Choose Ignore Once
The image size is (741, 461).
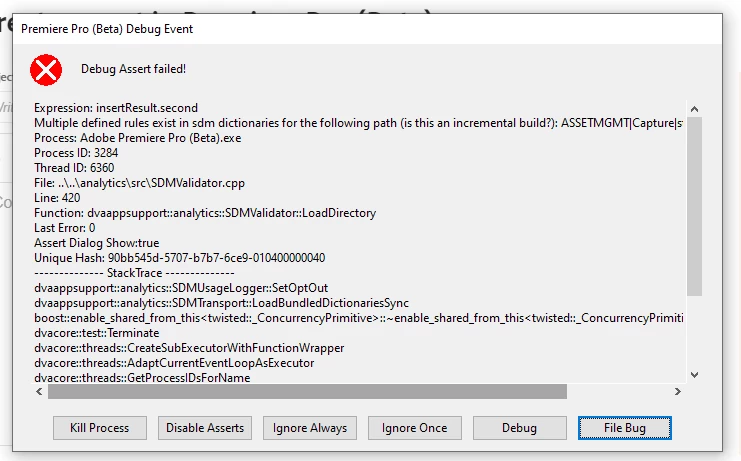414,428
